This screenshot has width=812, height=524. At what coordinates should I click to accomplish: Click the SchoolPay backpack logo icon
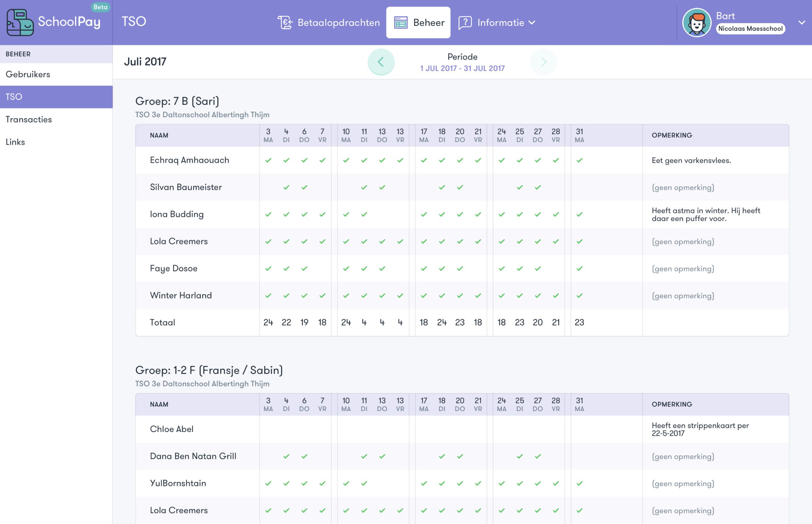point(20,23)
